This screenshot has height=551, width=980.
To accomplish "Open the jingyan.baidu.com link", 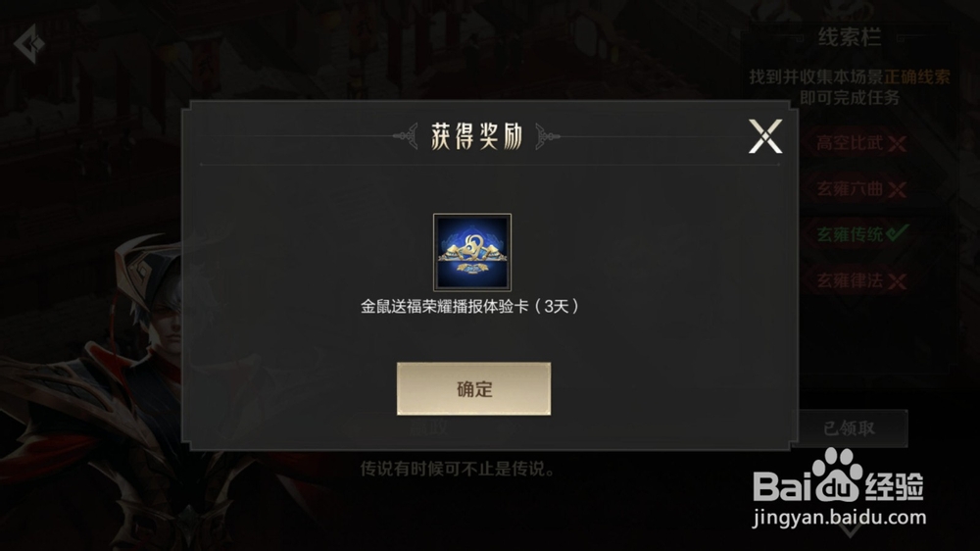I will [840, 518].
